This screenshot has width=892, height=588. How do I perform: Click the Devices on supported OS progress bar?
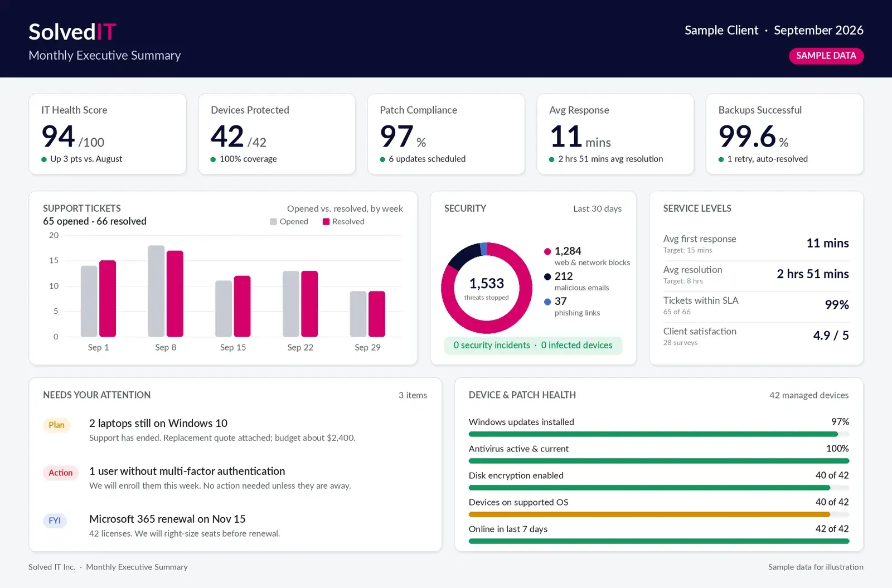[x=659, y=514]
